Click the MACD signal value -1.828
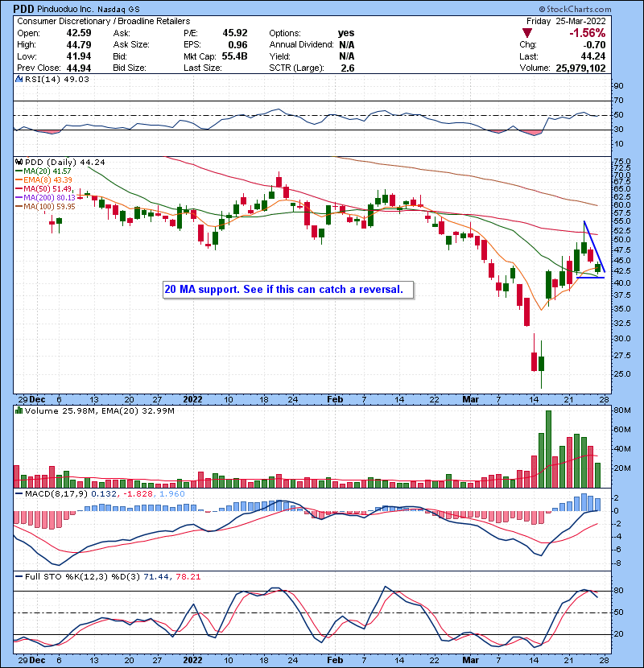This screenshot has width=644, height=668. click(x=138, y=494)
